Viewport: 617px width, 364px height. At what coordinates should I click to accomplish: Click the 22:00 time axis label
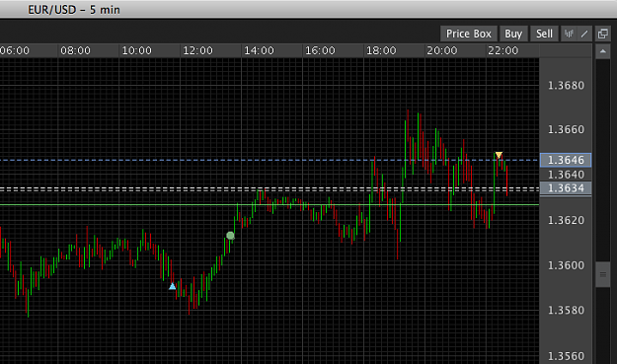tap(502, 50)
